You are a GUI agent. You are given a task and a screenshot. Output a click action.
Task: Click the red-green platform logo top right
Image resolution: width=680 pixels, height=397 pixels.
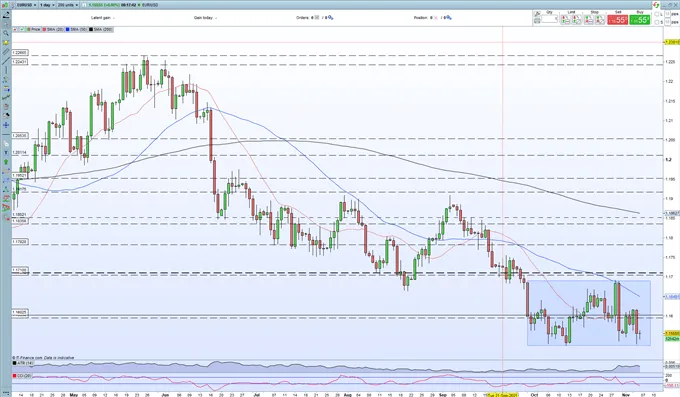click(x=656, y=5)
